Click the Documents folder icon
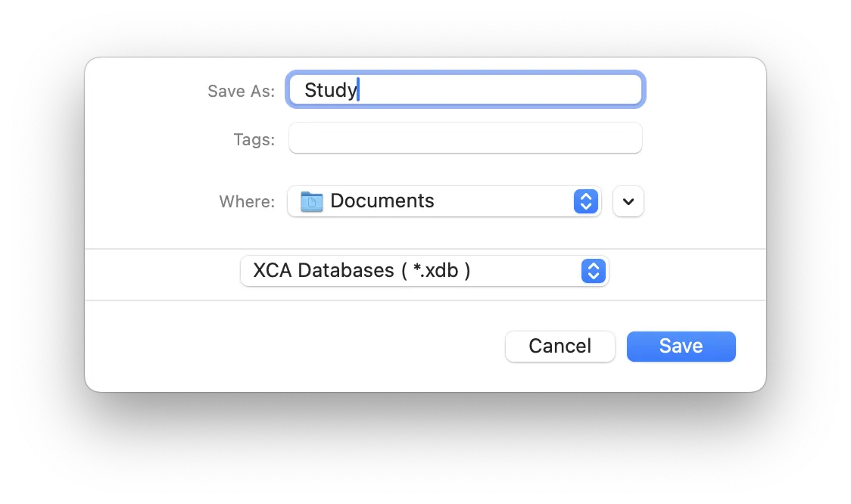Screen dimensions: 851x504 [x=311, y=201]
